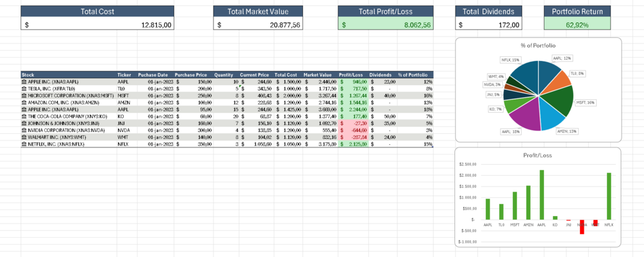Click the MSFT bar in Profit/Loss chart

click(515, 206)
